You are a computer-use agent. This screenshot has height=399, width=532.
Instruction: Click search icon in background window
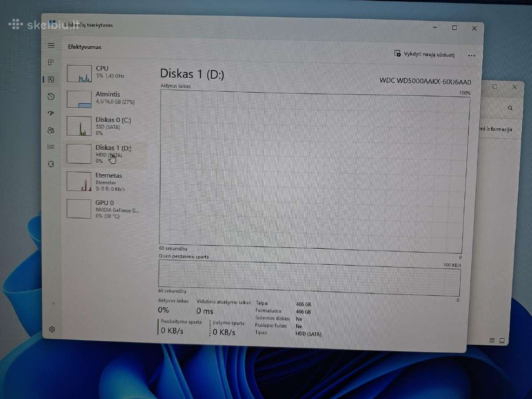pyautogui.click(x=510, y=108)
